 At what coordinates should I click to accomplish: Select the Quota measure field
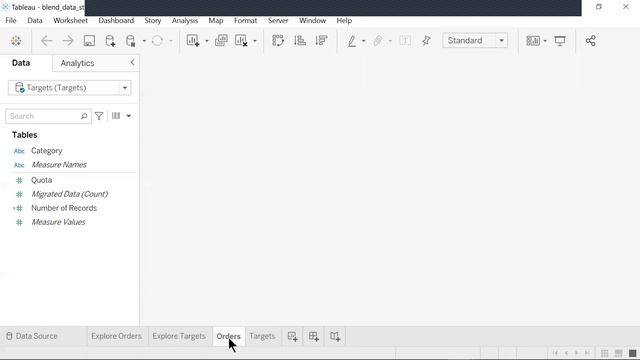click(x=41, y=180)
